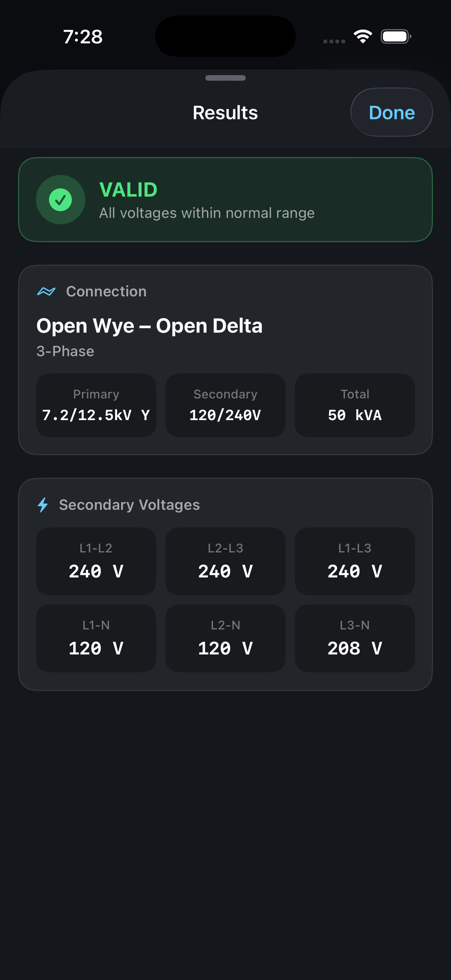Tap the Secondary 120/240V tile
This screenshot has height=980, width=451.
click(x=225, y=405)
